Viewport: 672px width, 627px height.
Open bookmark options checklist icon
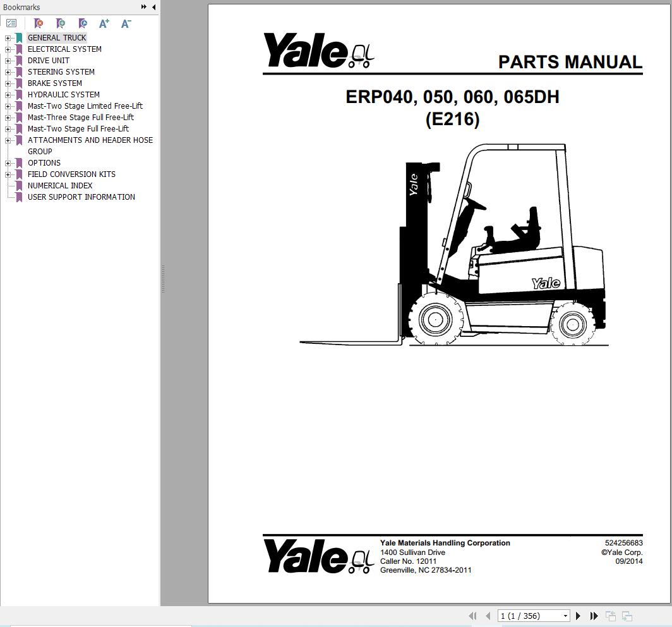11,23
